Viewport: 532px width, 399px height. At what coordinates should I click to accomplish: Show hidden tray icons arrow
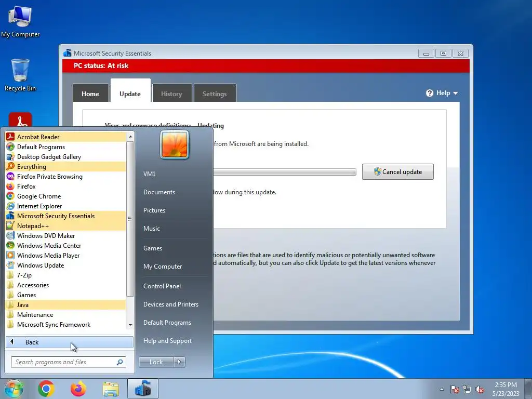(x=442, y=389)
